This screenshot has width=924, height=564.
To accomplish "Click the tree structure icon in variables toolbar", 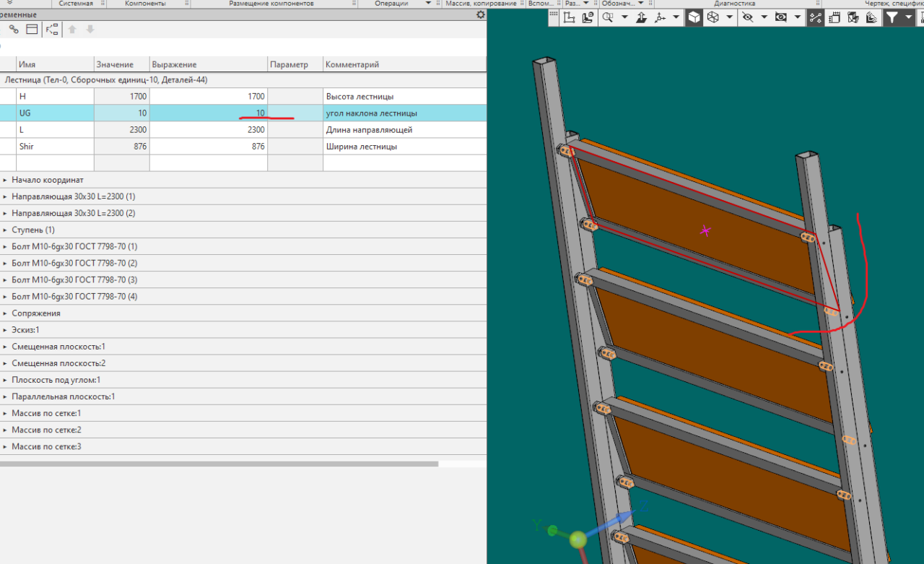I will [52, 30].
